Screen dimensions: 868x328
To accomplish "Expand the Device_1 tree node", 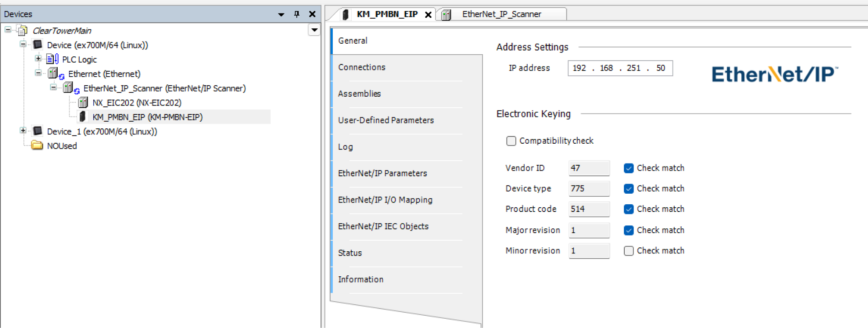I will tap(23, 131).
